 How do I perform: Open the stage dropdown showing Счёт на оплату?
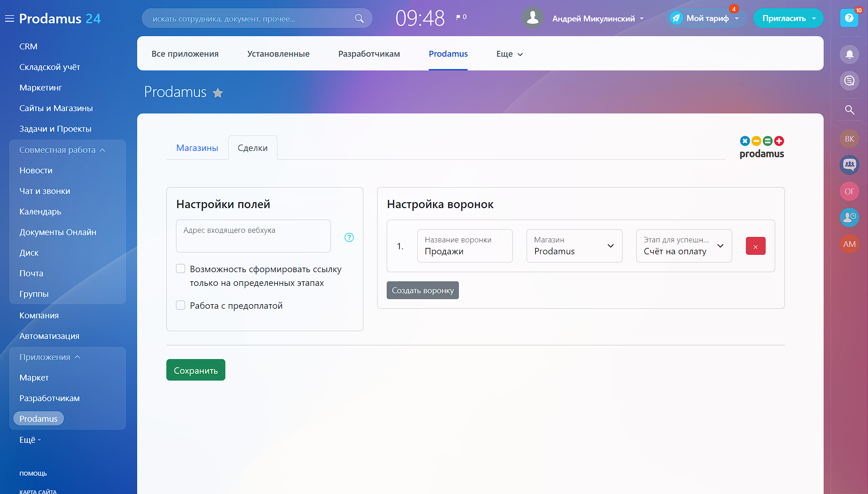(x=684, y=246)
